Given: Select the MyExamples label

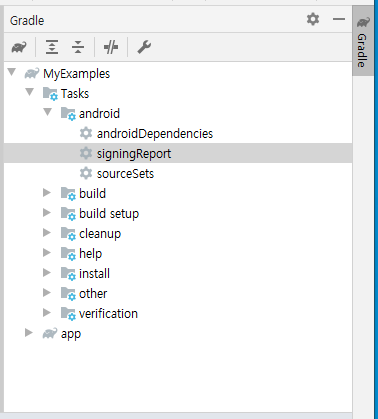Looking at the screenshot, I should (x=76, y=74).
